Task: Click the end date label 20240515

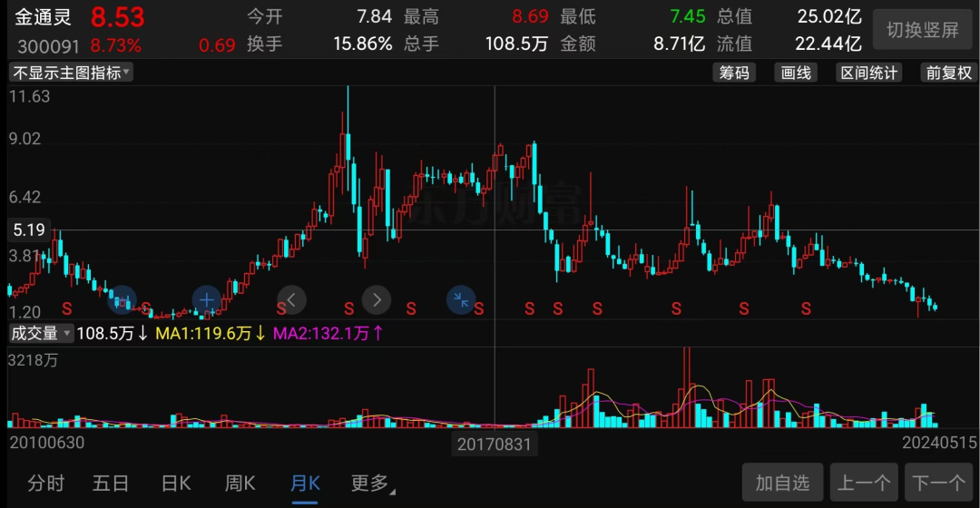Action: point(939,443)
